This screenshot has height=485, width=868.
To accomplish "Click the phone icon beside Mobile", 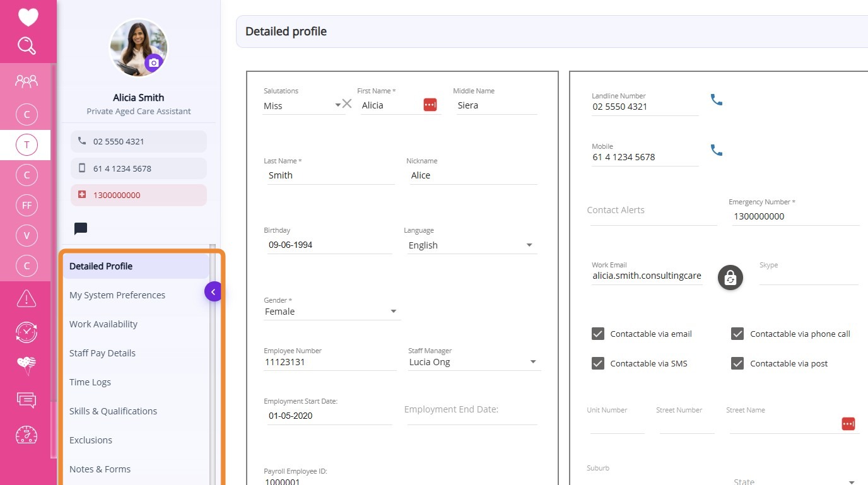I will 717,150.
